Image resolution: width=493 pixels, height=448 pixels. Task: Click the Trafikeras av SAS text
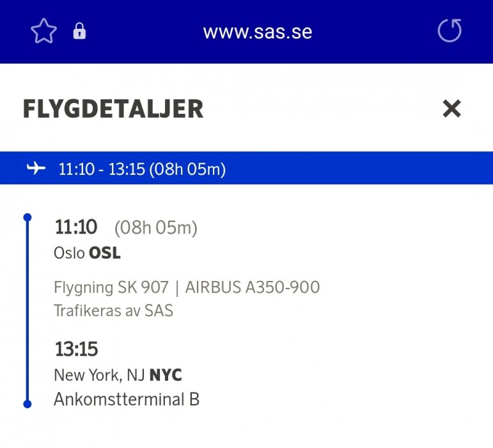[x=113, y=311]
